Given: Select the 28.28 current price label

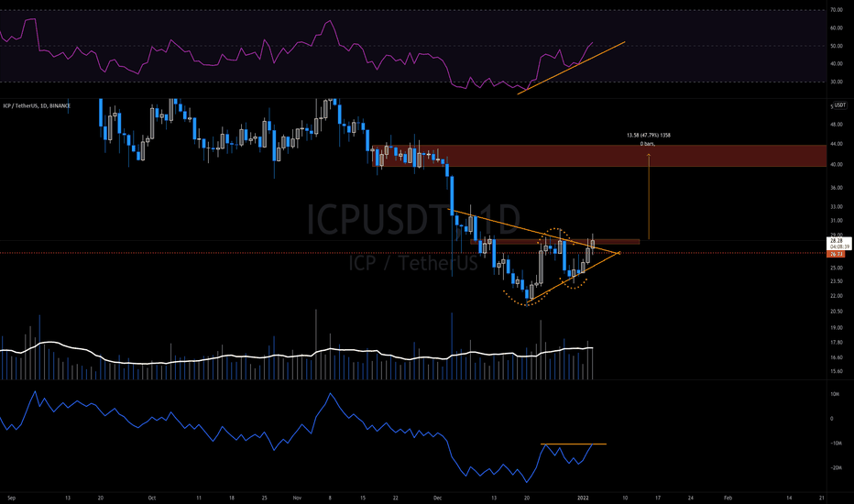Looking at the screenshot, I should click(837, 240).
